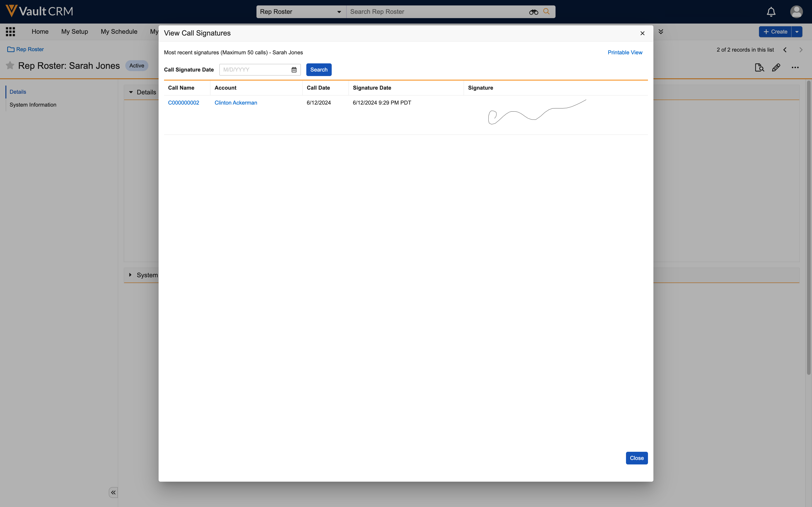Expand the Create button dropdown arrow
Viewport: 812px width, 507px height.
coord(797,32)
